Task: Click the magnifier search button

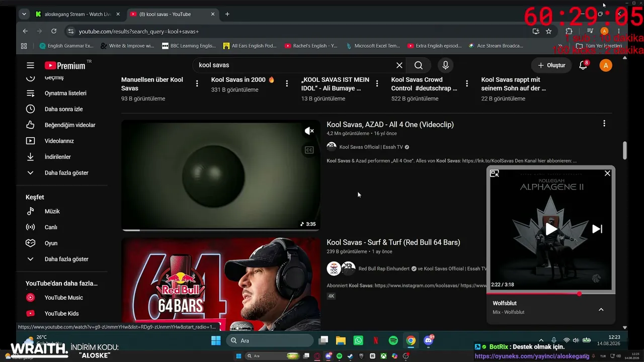Action: [419, 65]
